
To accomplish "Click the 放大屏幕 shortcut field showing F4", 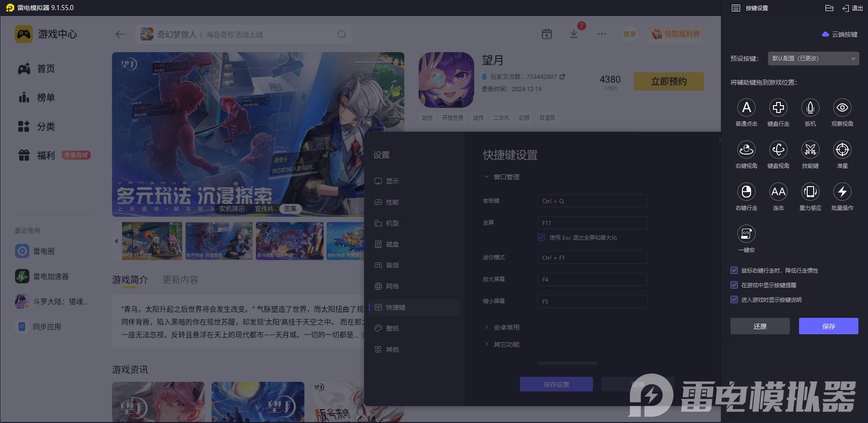I will click(593, 279).
